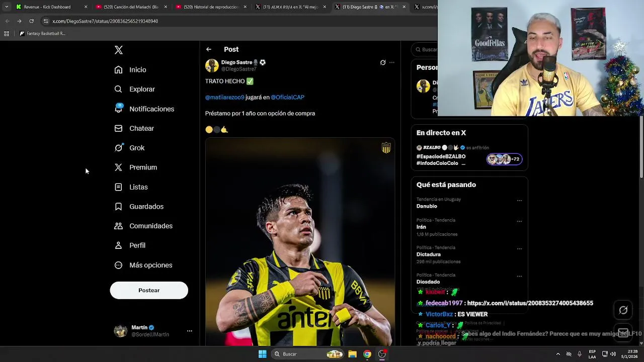Reload the page
Viewport: 644px width, 362px height.
click(31, 21)
